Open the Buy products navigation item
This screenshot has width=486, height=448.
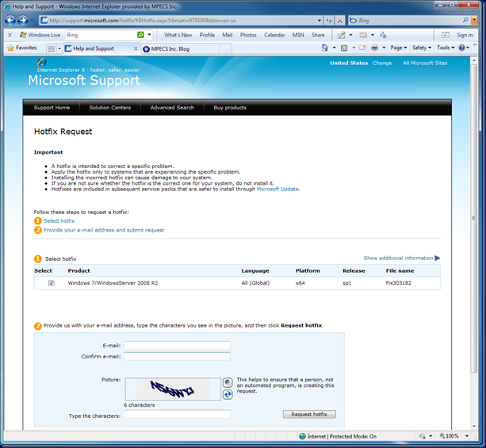[x=230, y=108]
